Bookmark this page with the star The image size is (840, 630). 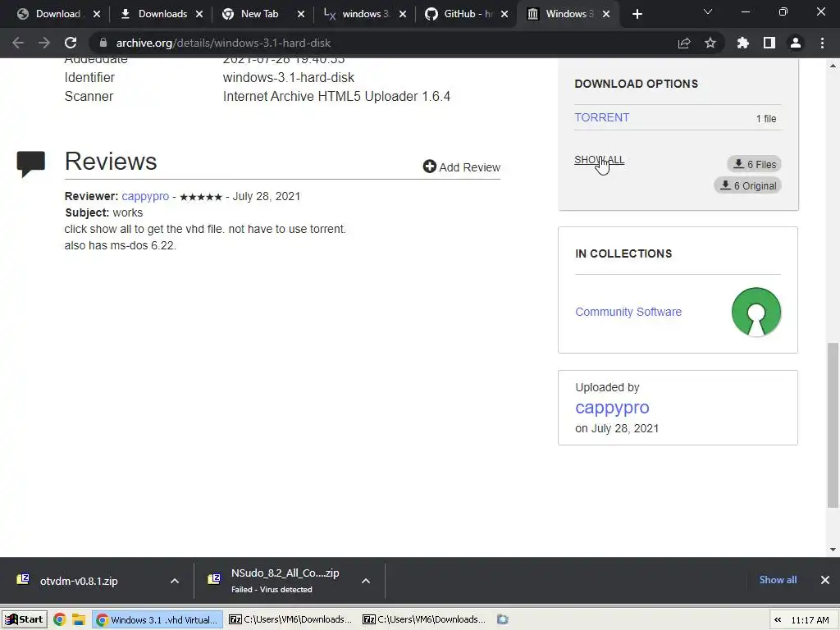point(710,43)
